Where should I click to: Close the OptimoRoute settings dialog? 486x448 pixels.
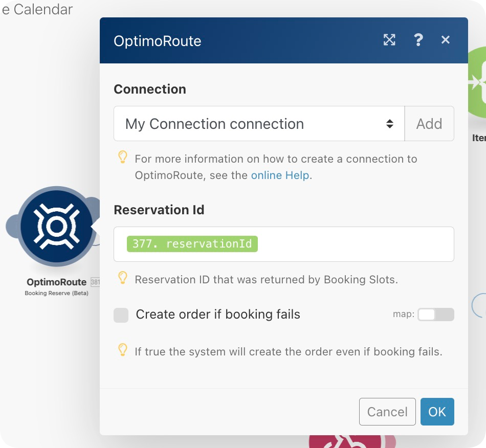[x=446, y=40]
